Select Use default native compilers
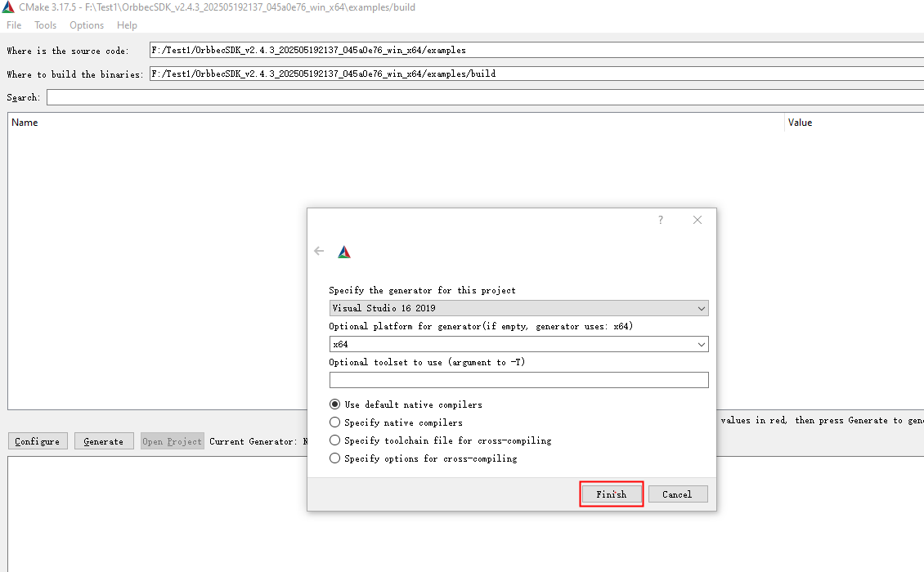 coord(334,404)
